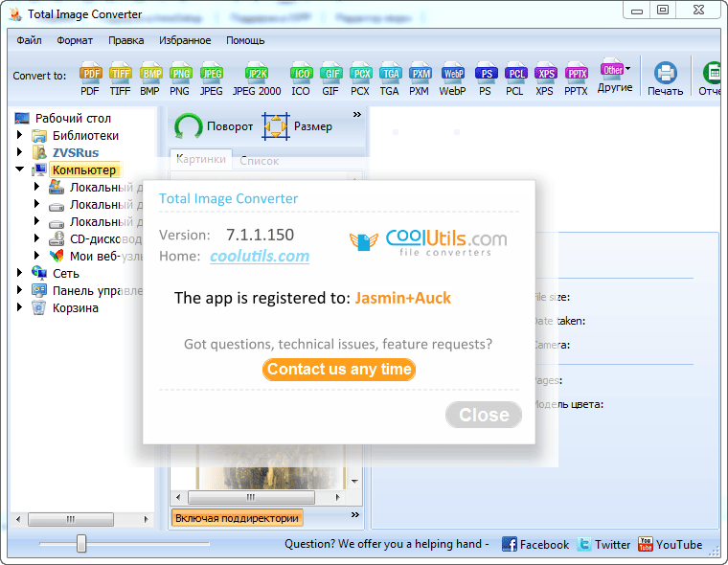
Task: Click Contact us any time button
Action: pyautogui.click(x=339, y=369)
